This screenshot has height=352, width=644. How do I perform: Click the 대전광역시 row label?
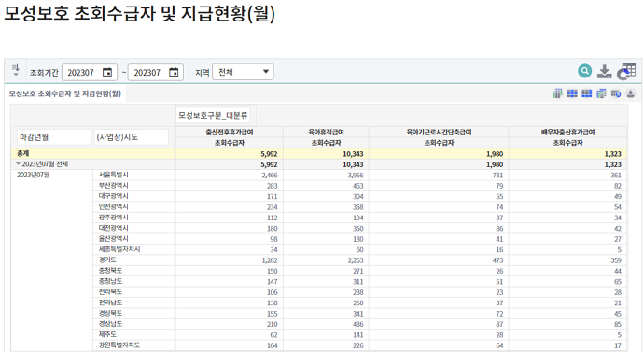click(113, 228)
